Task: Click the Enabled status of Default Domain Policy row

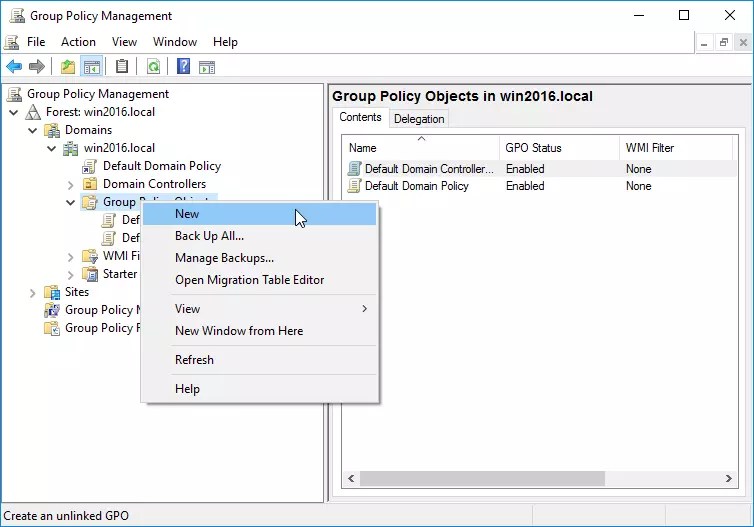Action: coord(525,186)
